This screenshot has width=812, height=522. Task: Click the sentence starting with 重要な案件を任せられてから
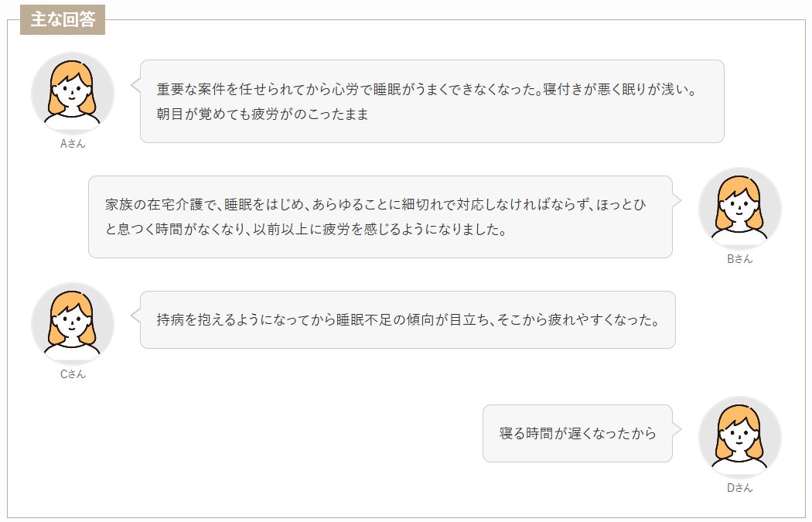pos(346,89)
